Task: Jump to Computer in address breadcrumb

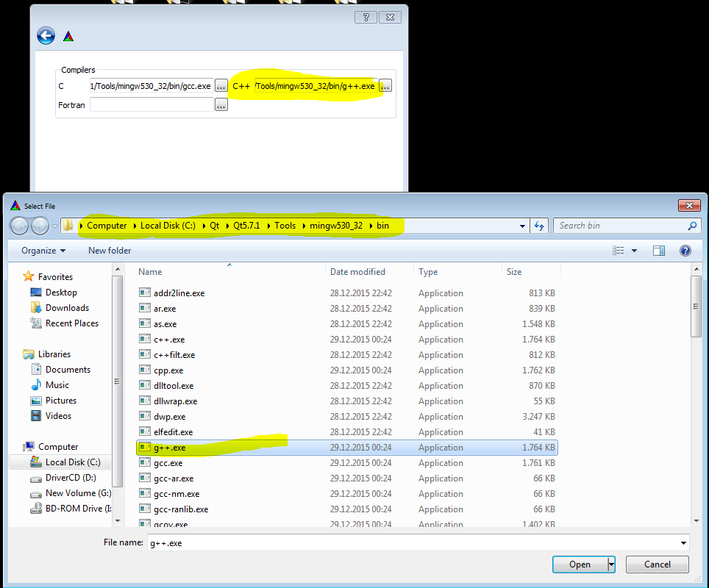Action: 107,226
